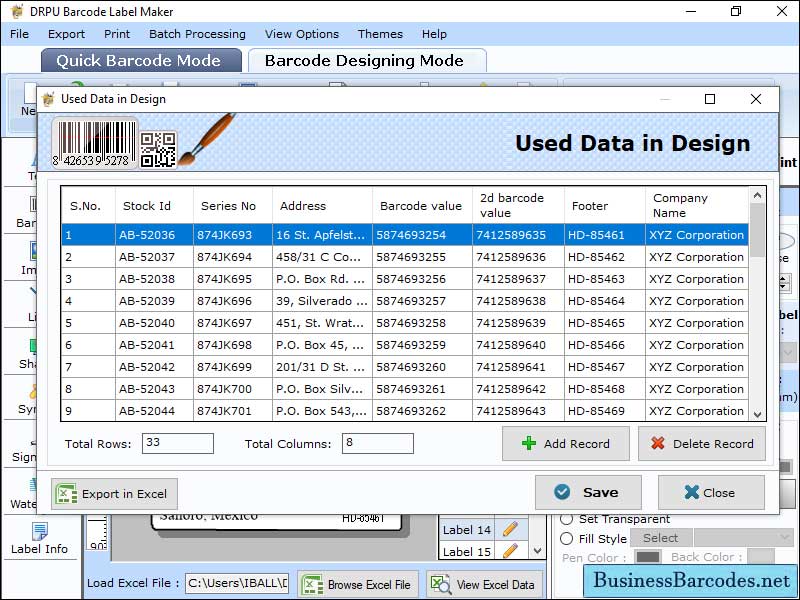Switch to Barcode Designing Mode tab
The image size is (800, 600).
(364, 60)
